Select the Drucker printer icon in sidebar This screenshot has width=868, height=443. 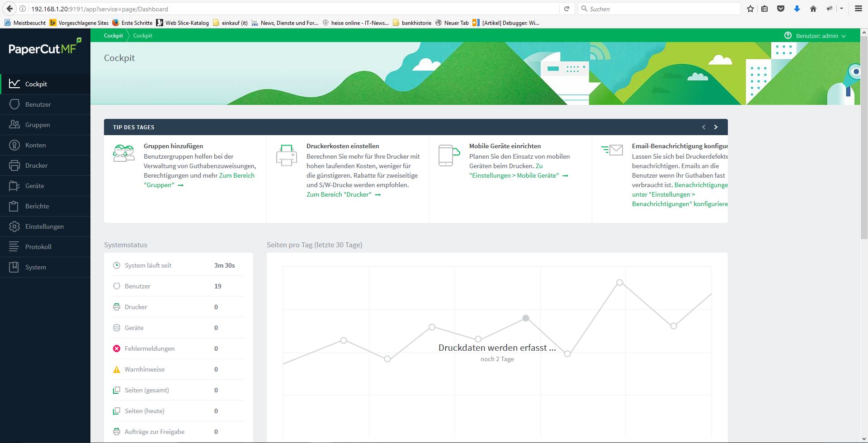pos(14,165)
